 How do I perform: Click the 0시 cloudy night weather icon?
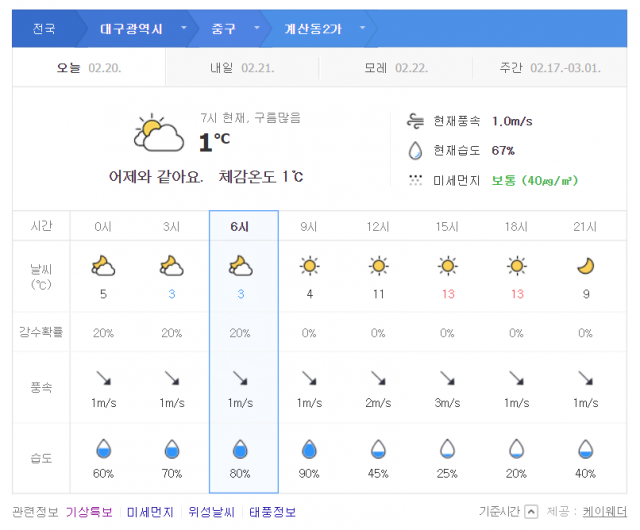[x=103, y=266]
